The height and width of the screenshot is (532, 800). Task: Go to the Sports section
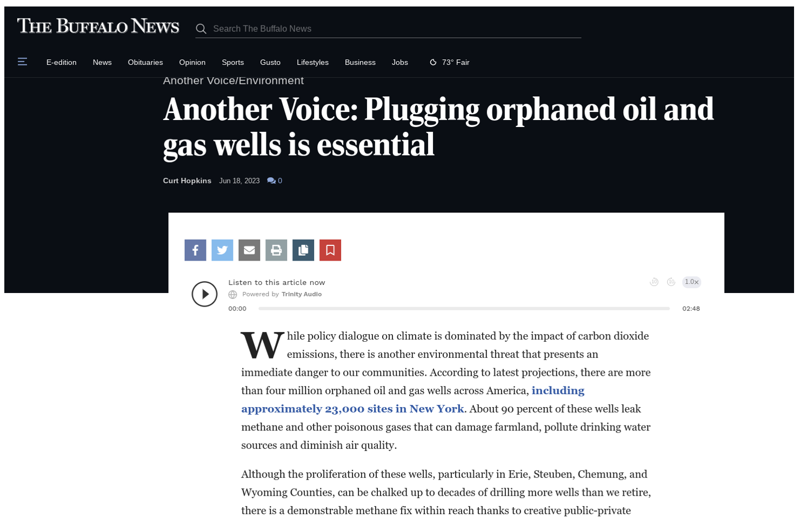[233, 62]
